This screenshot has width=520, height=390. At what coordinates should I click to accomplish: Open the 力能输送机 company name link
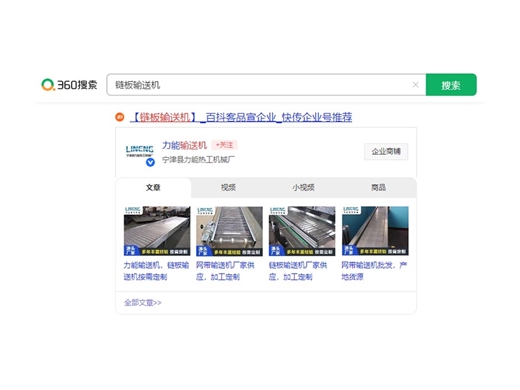point(184,145)
